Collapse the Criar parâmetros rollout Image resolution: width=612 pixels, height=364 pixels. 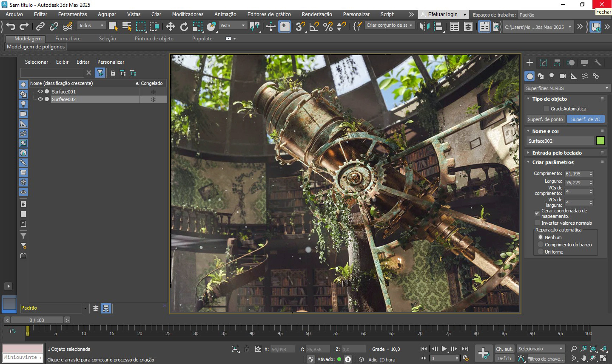pos(553,162)
